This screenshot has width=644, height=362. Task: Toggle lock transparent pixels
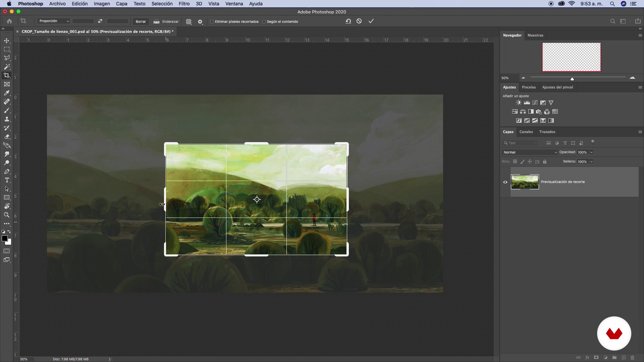515,162
